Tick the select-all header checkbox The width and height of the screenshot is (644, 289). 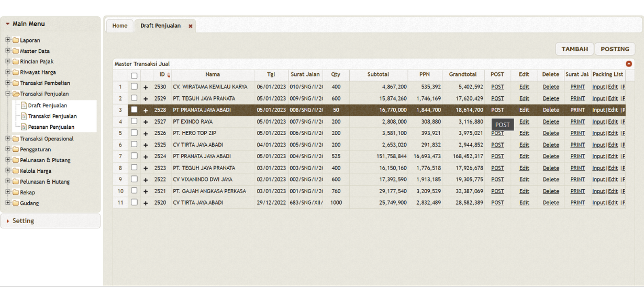[134, 75]
